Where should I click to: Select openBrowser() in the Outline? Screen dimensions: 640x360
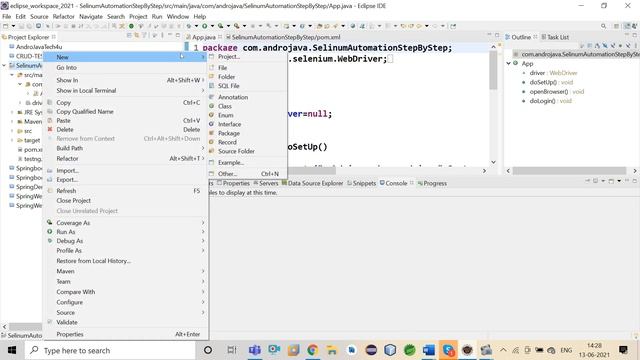[x=557, y=92]
